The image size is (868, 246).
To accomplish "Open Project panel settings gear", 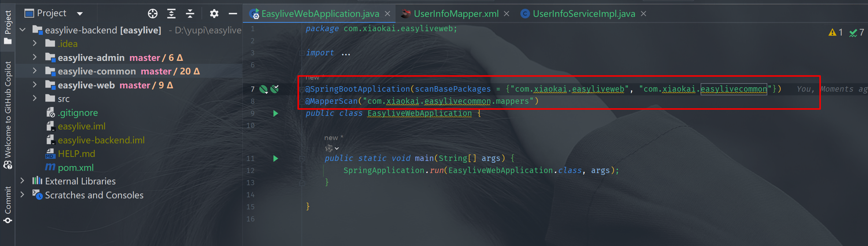I will point(214,14).
